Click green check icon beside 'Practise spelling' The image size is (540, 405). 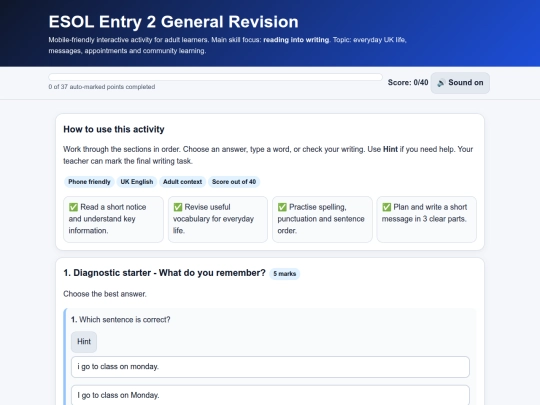pyautogui.click(x=282, y=207)
